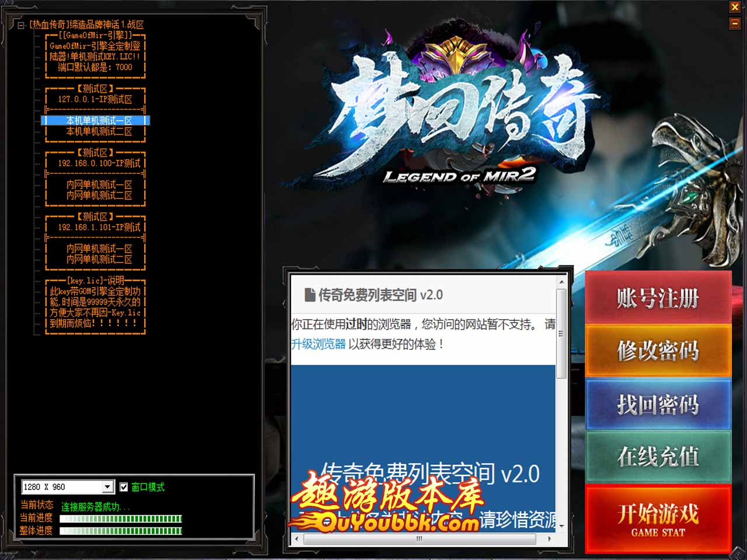Select 内网单机测试一区 under 192.168.1.101
The height and width of the screenshot is (560, 747).
(99, 249)
